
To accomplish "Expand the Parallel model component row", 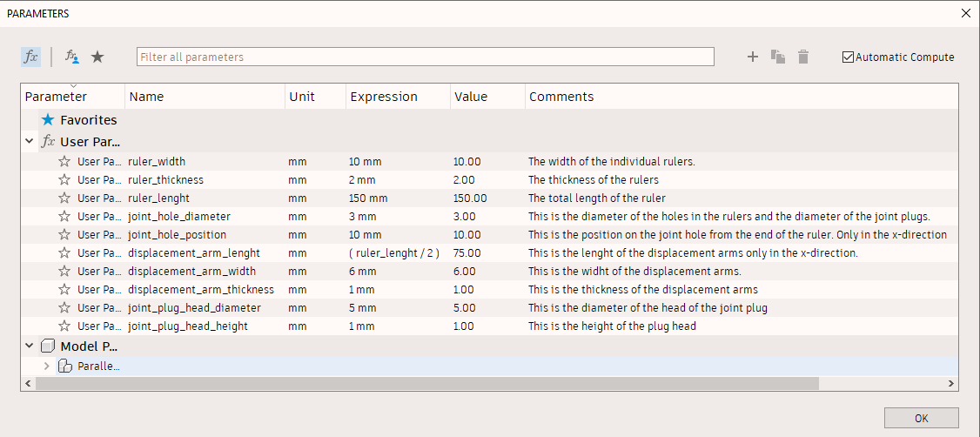I will 47,366.
